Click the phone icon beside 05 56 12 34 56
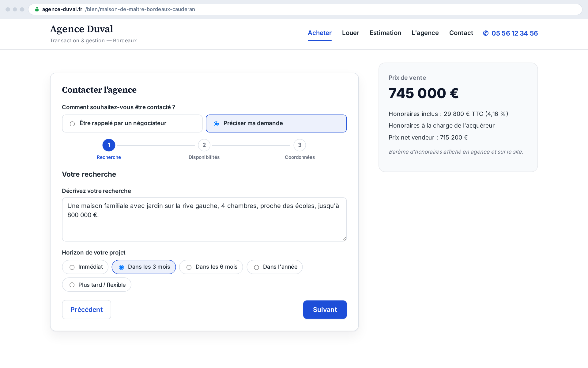 point(486,33)
